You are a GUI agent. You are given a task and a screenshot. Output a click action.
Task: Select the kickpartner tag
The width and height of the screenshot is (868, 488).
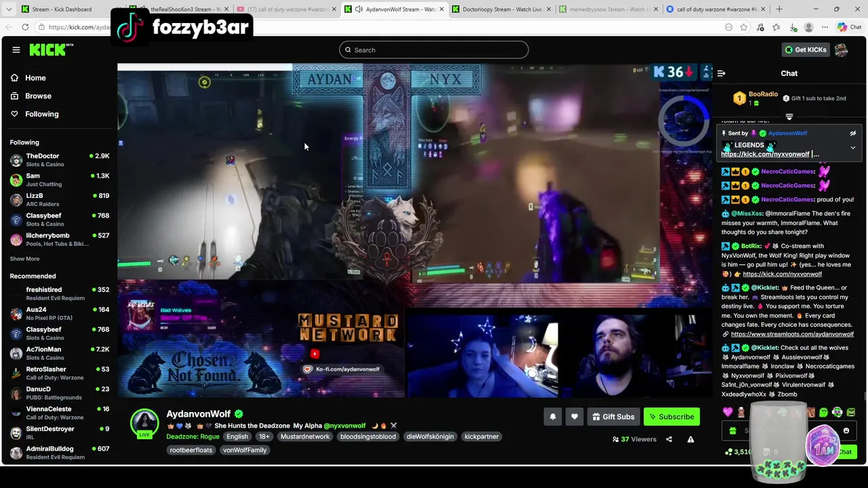click(481, 436)
